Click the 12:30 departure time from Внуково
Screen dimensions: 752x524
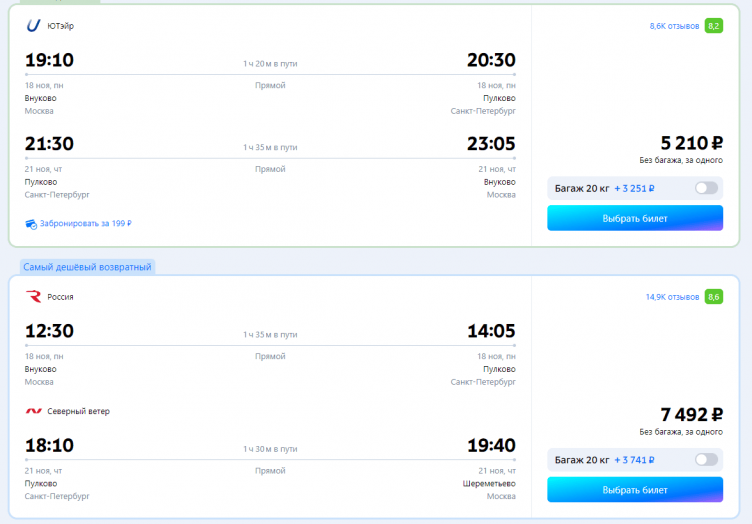click(x=49, y=331)
